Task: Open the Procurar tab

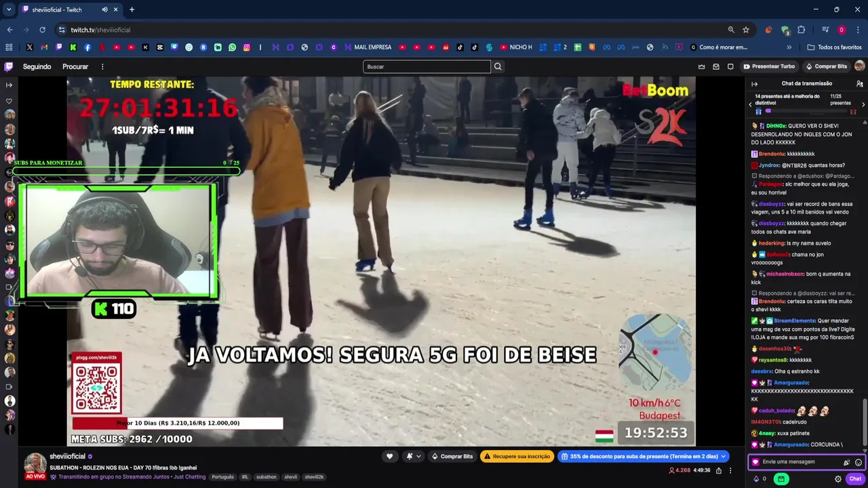Action: pos(75,66)
